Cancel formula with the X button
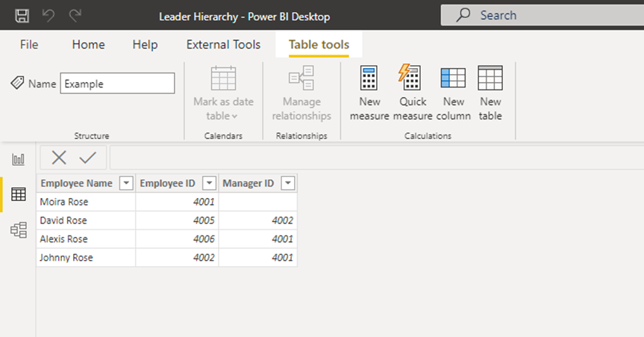The height and width of the screenshot is (337, 644). point(59,157)
